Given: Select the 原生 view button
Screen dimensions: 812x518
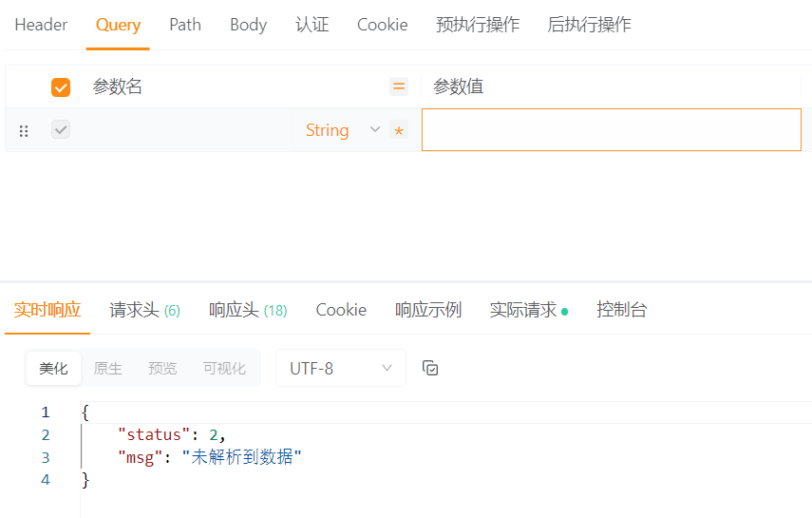Looking at the screenshot, I should pos(108,368).
